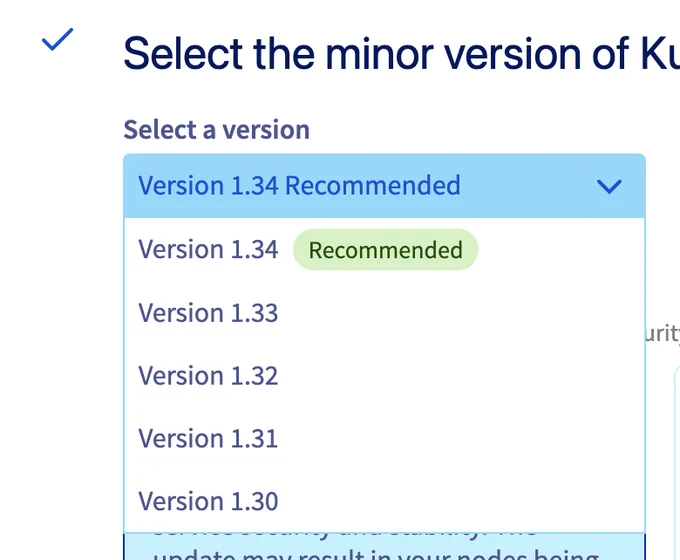Screen dimensions: 680x560
Task: Click the card edge at the right border
Action: point(677,462)
